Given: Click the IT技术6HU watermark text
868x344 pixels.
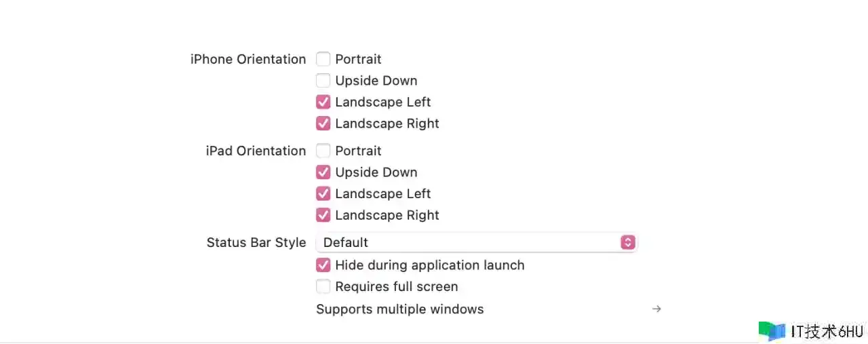Looking at the screenshot, I should (x=827, y=332).
